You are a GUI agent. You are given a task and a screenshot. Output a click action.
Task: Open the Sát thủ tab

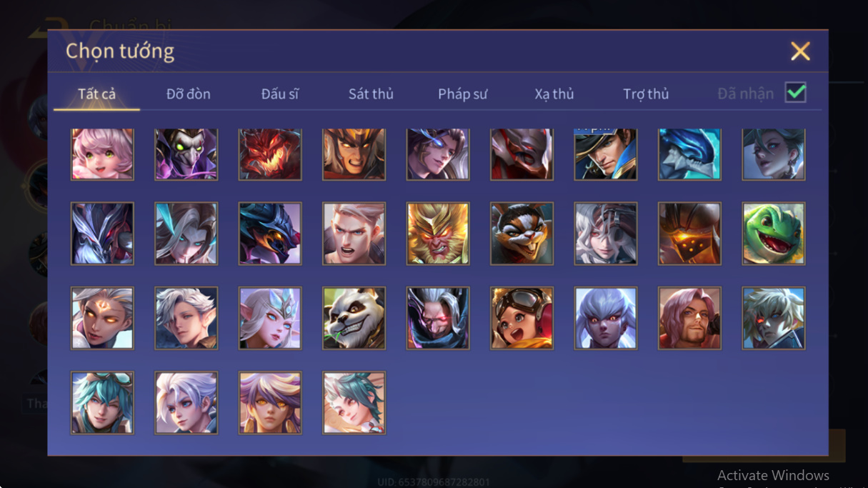371,94
